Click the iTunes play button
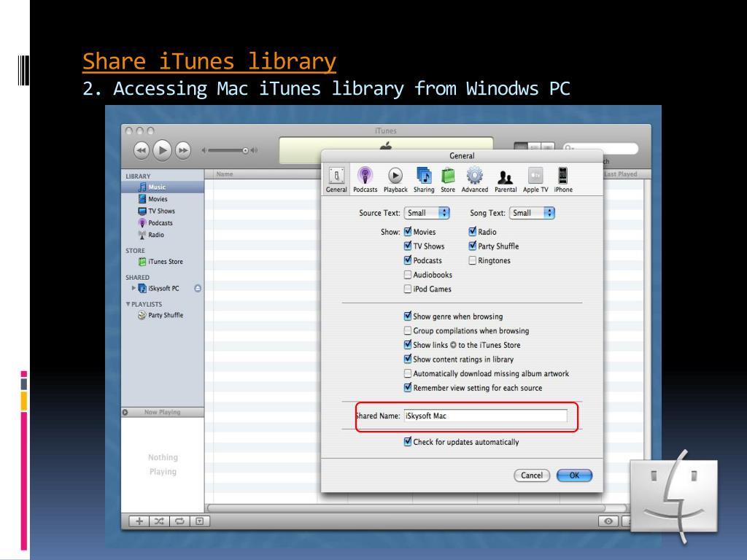Image resolution: width=747 pixels, height=560 pixels. tap(162, 150)
